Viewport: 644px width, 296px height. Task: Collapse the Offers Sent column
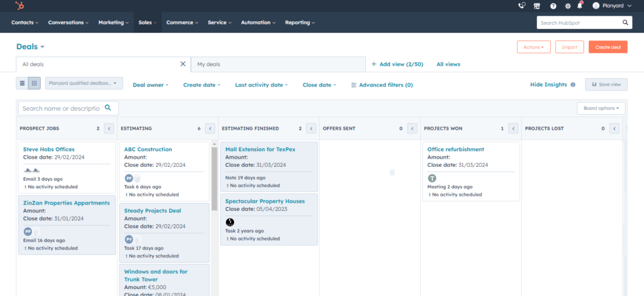[412, 128]
